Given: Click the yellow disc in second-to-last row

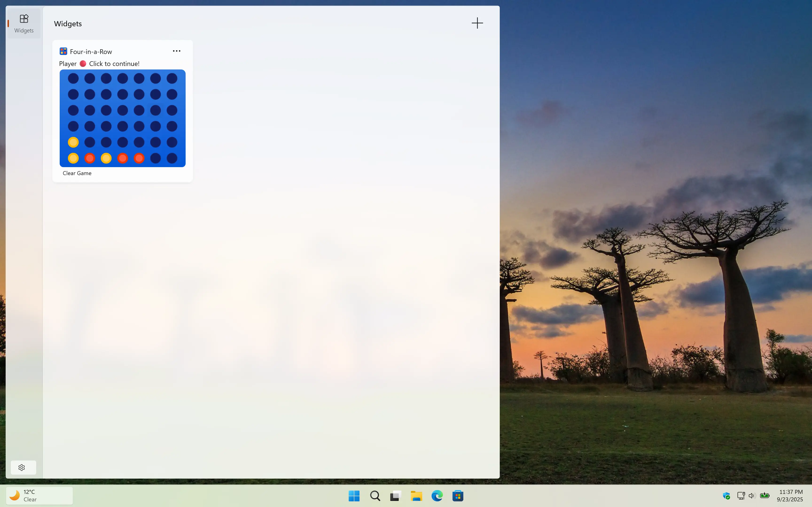Looking at the screenshot, I should click(x=73, y=142).
